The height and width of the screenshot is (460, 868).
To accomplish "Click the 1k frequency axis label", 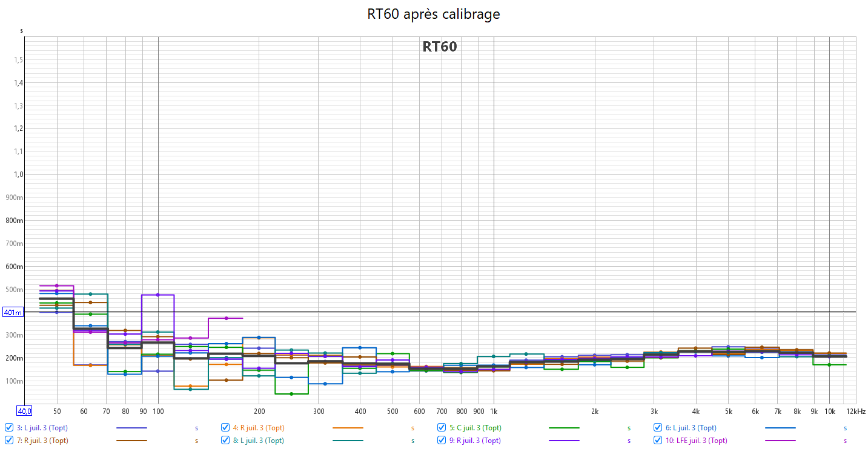I will point(494,411).
